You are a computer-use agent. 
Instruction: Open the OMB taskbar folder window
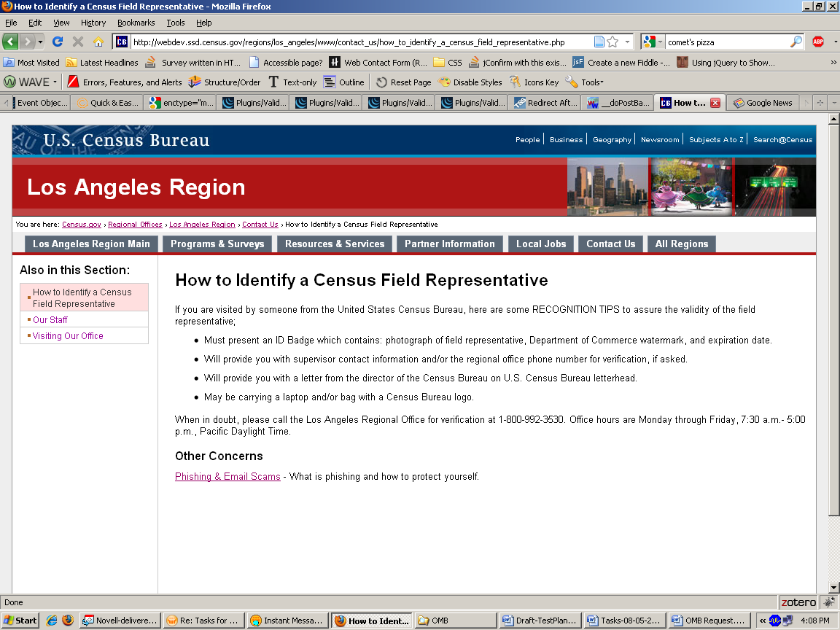pos(455,621)
